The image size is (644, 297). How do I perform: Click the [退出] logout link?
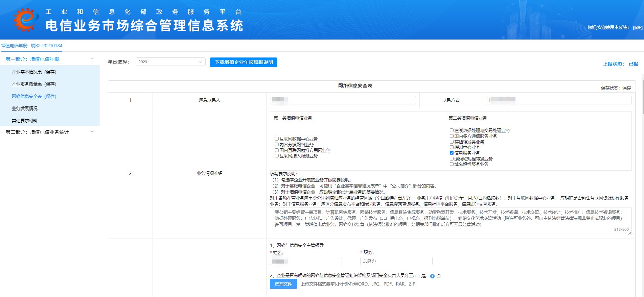638,28
